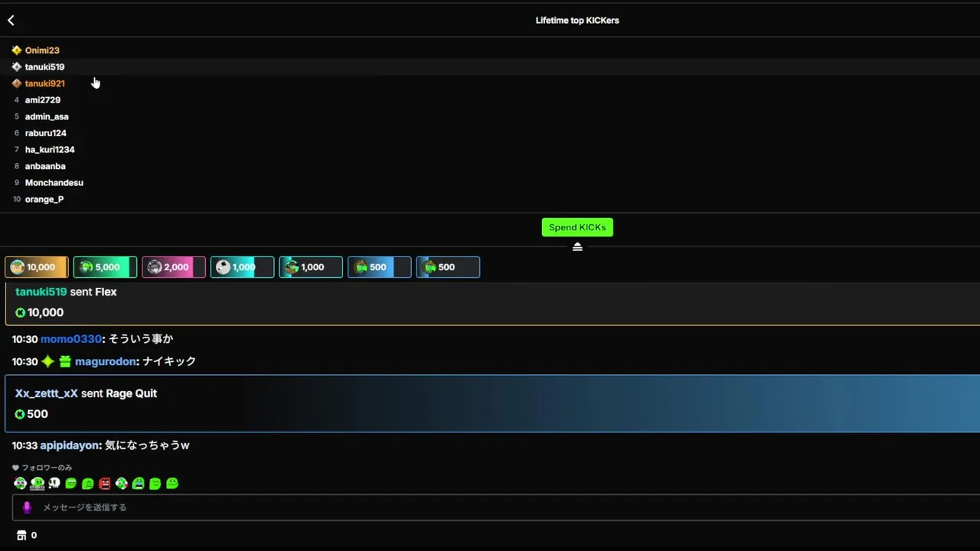This screenshot has width=980, height=551.
Task: Select orange_P ranked tenth
Action: (x=44, y=200)
